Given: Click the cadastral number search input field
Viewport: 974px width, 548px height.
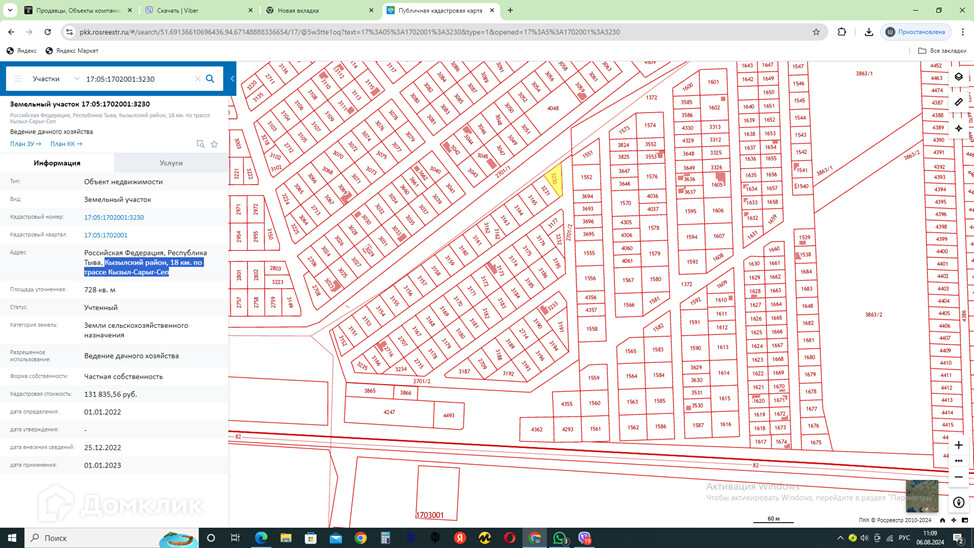Looking at the screenshot, I should click(x=135, y=78).
